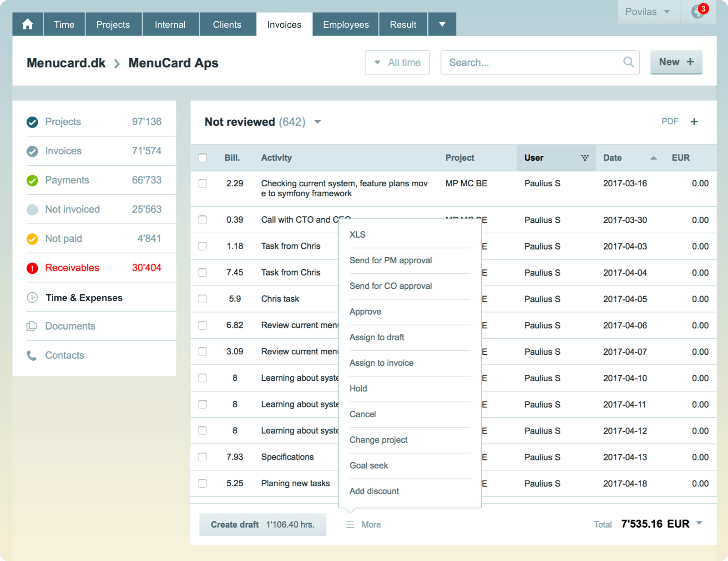728x561 pixels.
Task: Click the home icon in navigation bar
Action: point(27,24)
